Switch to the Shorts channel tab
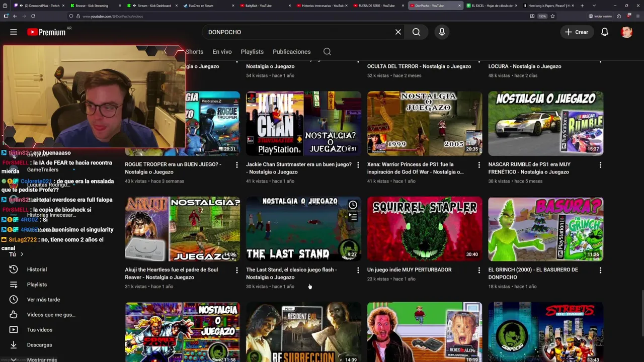Screen dimensions: 644x362 pos(194,52)
